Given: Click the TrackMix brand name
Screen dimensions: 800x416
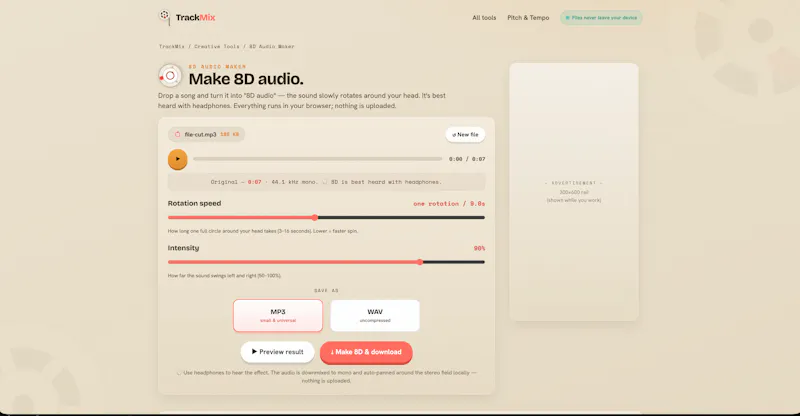Looking at the screenshot, I should [195, 17].
